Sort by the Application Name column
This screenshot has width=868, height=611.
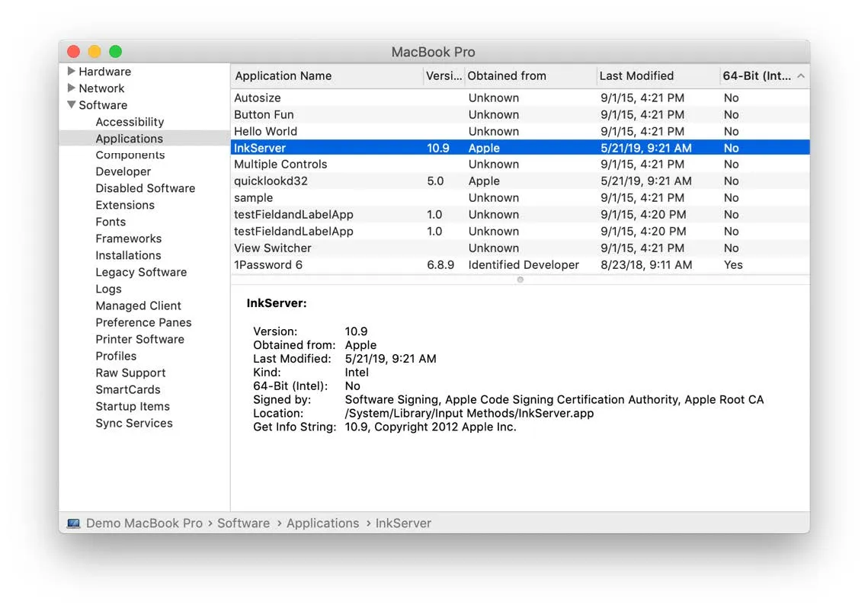click(283, 75)
